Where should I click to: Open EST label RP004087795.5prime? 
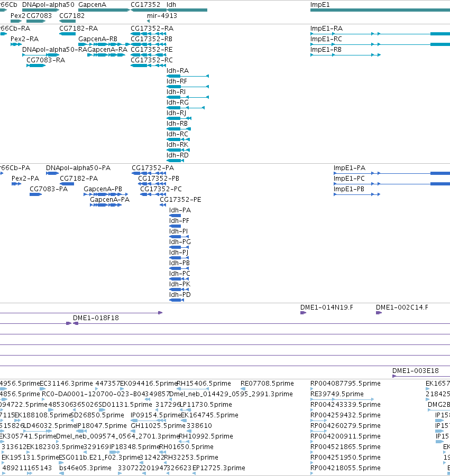coord(345,384)
